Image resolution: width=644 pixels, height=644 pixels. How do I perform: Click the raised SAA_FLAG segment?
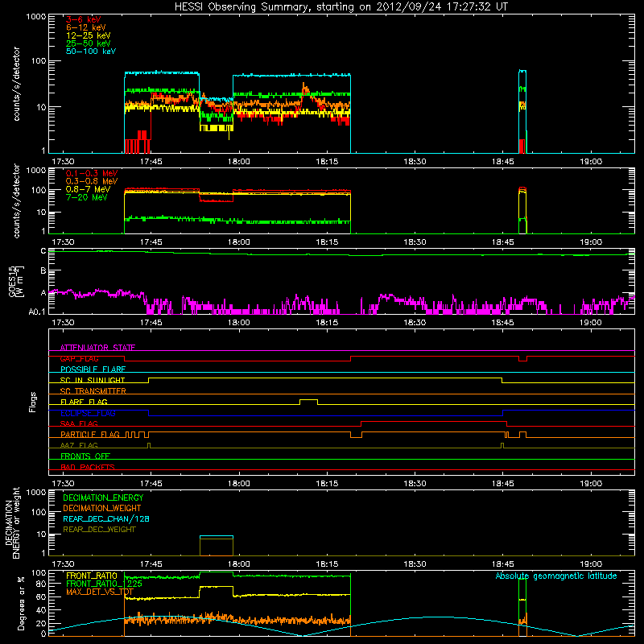click(434, 422)
